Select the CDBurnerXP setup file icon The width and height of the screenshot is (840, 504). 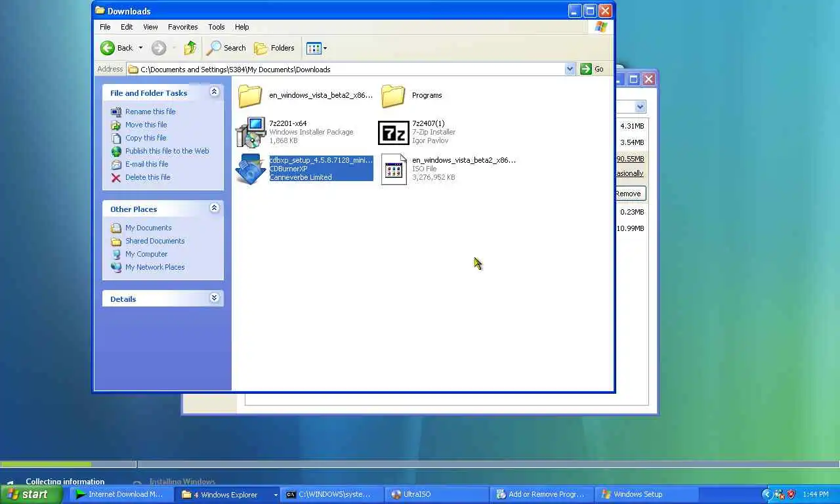click(x=250, y=169)
